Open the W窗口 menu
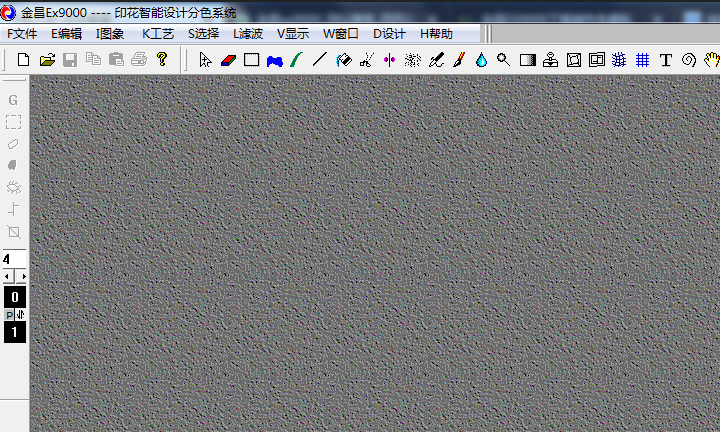Screen dimensions: 720x432 tap(340, 34)
